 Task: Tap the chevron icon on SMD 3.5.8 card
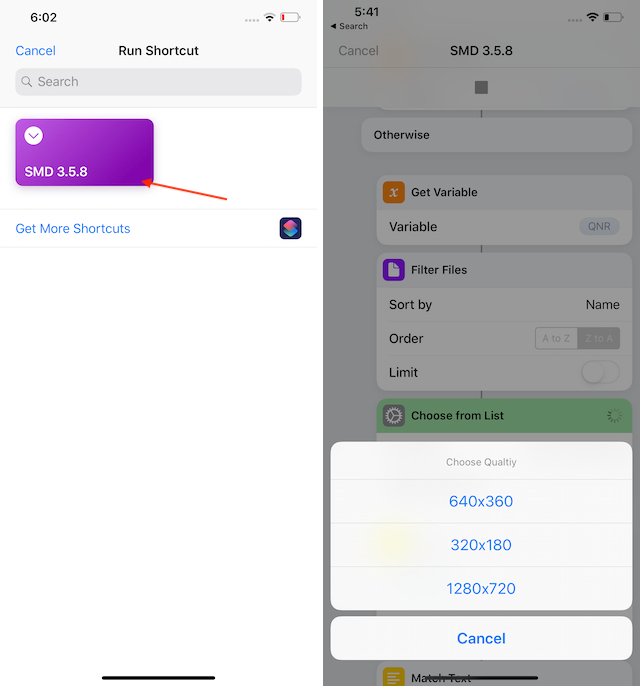pos(34,136)
